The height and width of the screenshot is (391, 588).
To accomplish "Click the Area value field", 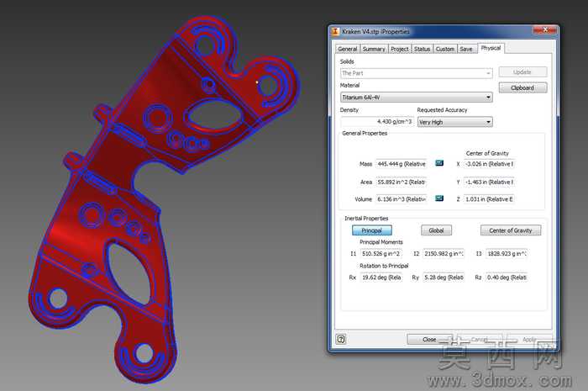I will [402, 182].
